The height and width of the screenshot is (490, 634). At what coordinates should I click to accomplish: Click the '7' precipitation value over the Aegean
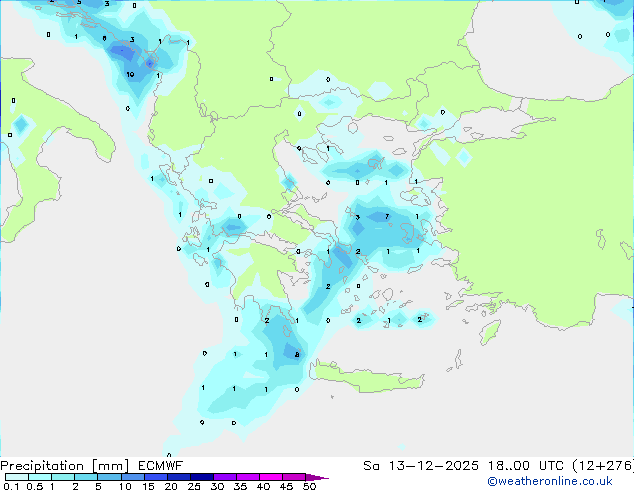pos(387,217)
